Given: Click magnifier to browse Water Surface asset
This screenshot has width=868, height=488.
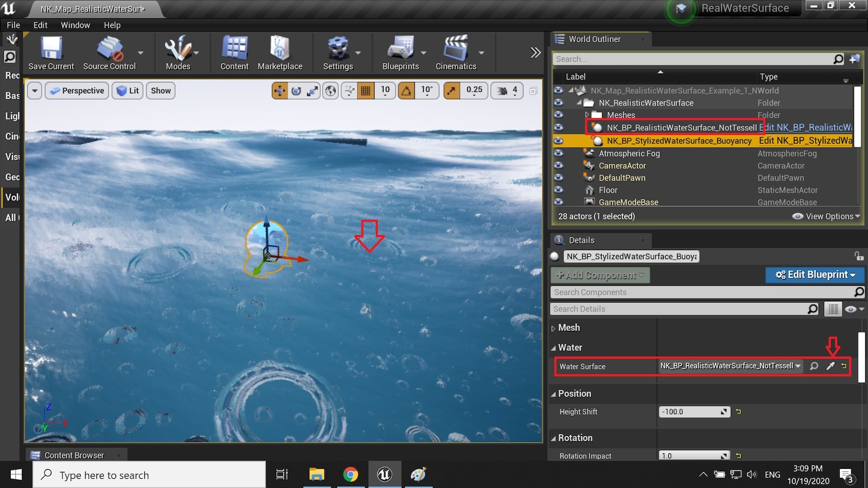Looking at the screenshot, I should 814,366.
